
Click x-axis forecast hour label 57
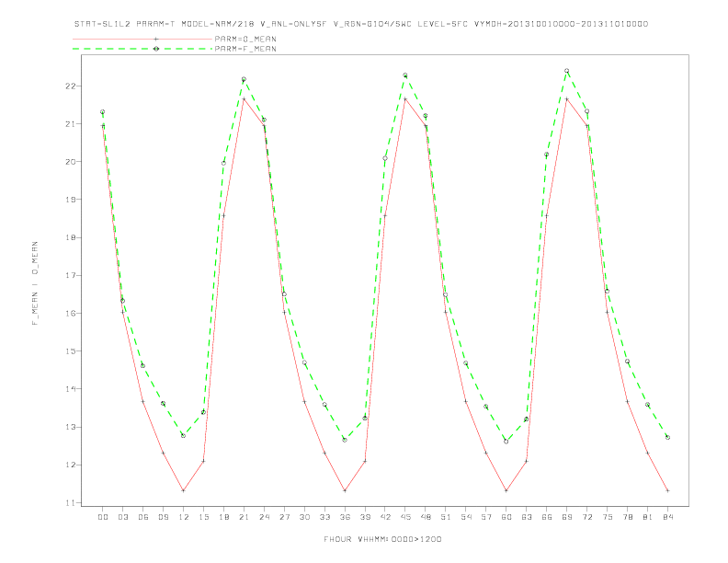click(486, 517)
